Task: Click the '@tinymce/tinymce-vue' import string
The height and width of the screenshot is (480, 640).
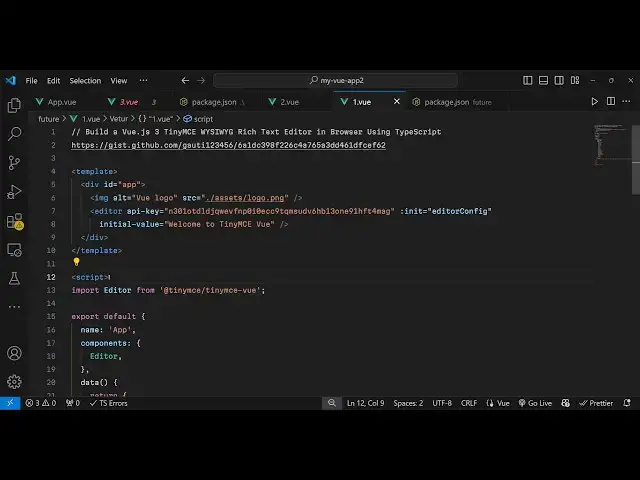Action: click(210, 290)
